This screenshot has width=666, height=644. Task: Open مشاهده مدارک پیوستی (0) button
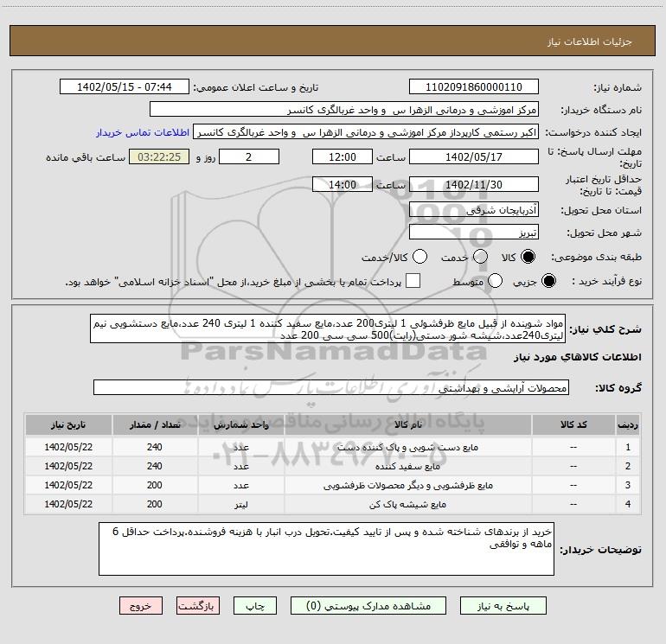click(368, 606)
